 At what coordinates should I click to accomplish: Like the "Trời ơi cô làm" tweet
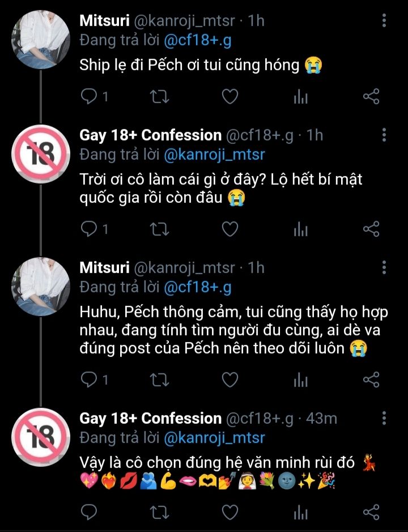pos(229,229)
